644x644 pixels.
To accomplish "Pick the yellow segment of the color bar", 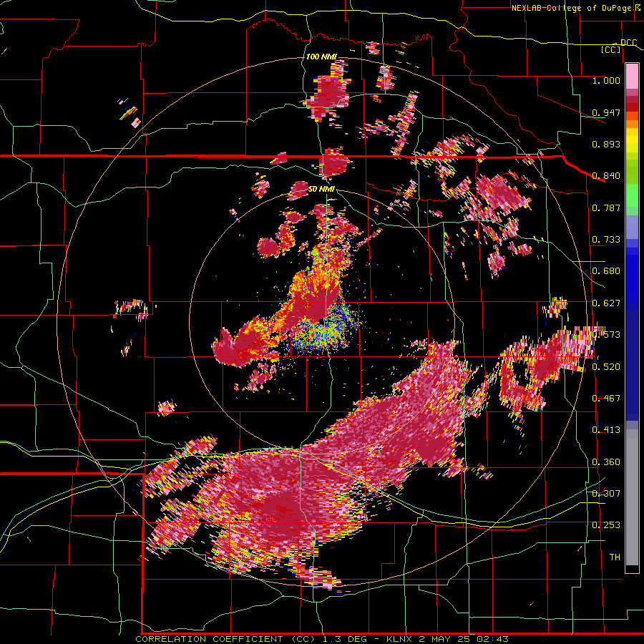I will (632, 141).
